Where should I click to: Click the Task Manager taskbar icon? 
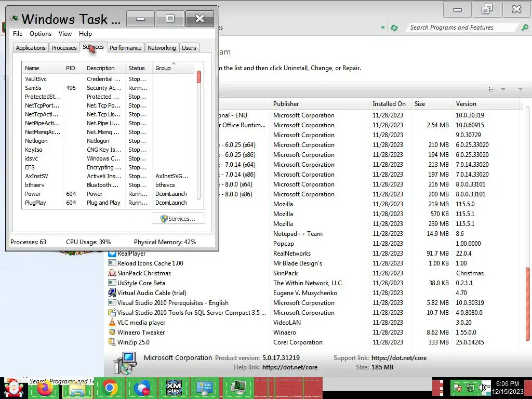(238, 388)
